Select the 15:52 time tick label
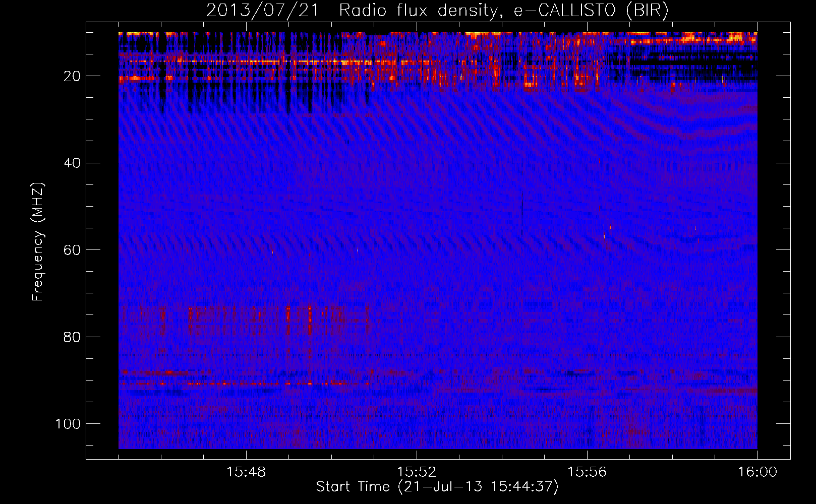816x504 pixels. (417, 472)
